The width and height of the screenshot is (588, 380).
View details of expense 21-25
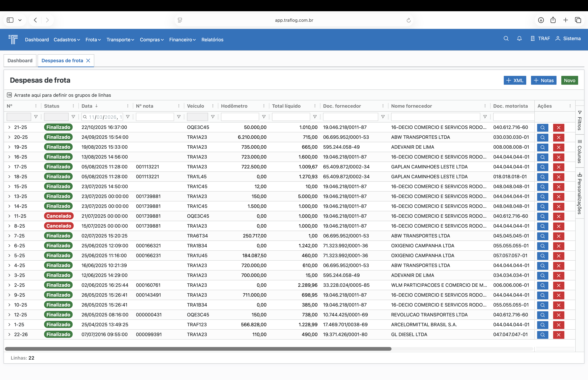[542, 128]
